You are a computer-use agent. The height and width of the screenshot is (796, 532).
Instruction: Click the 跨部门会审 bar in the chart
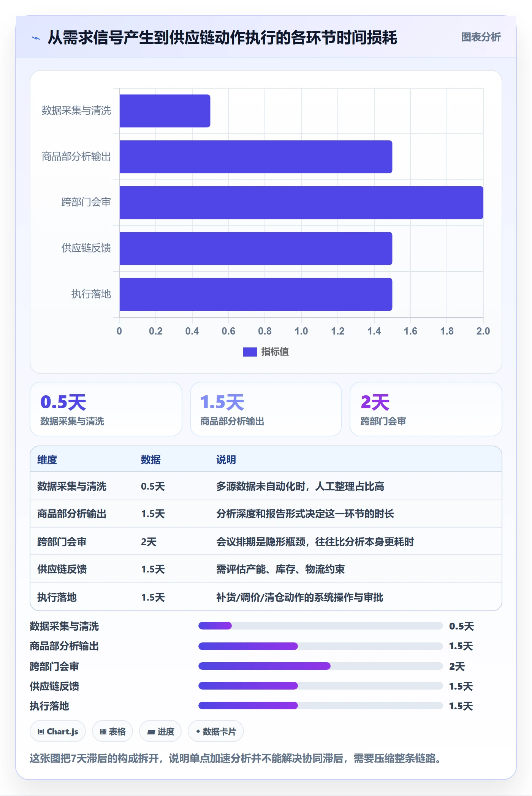(301, 203)
